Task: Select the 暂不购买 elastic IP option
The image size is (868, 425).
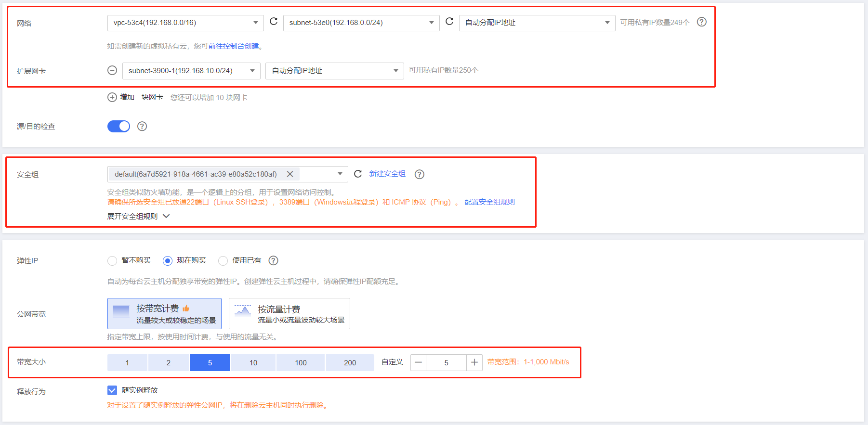Action: tap(112, 261)
